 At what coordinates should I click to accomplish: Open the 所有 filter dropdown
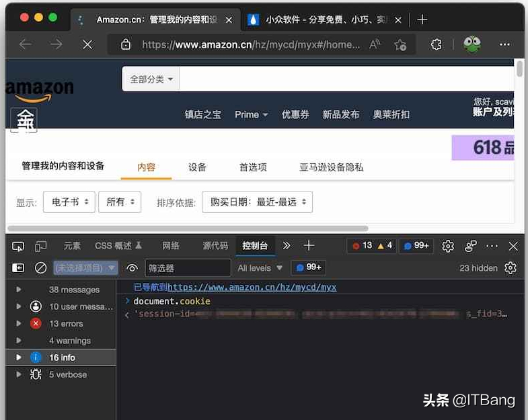point(120,202)
